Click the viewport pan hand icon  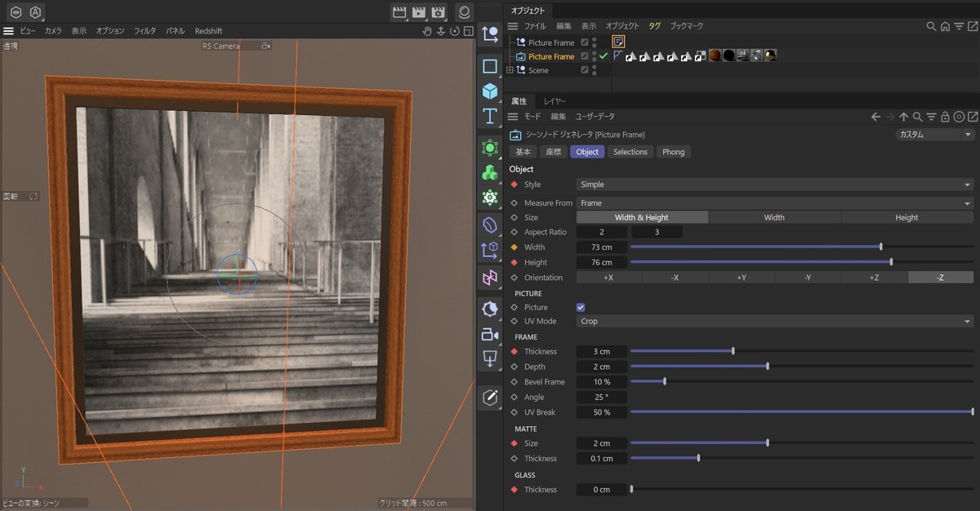tap(426, 31)
